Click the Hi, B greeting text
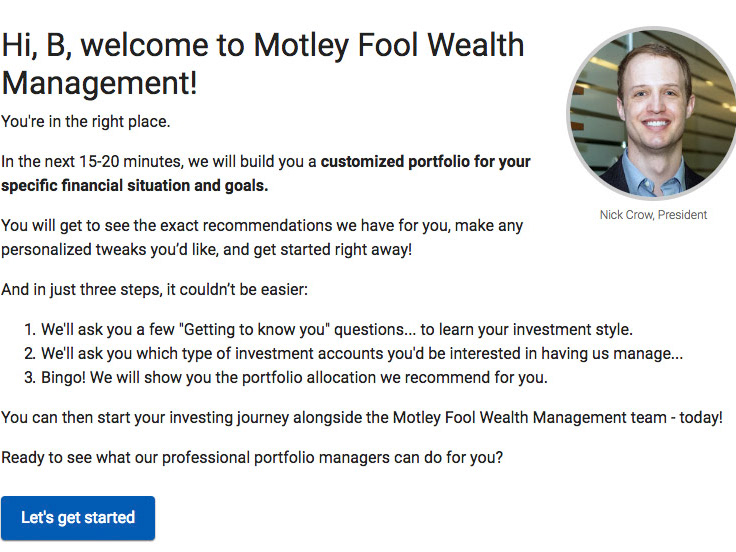 (37, 45)
